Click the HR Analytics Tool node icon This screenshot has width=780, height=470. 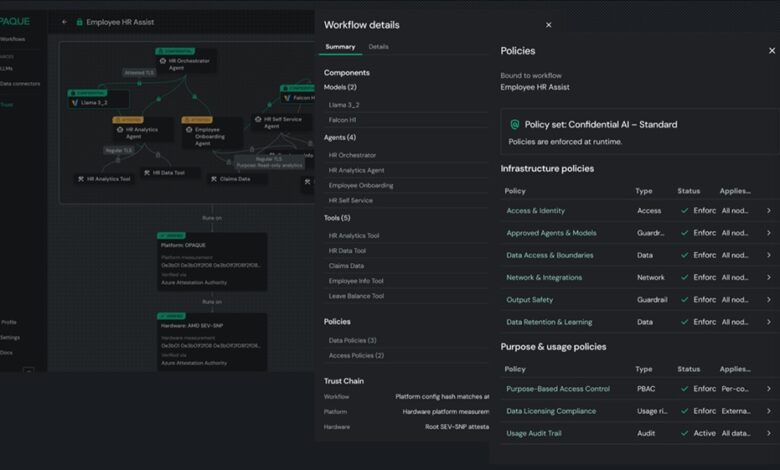(81, 179)
